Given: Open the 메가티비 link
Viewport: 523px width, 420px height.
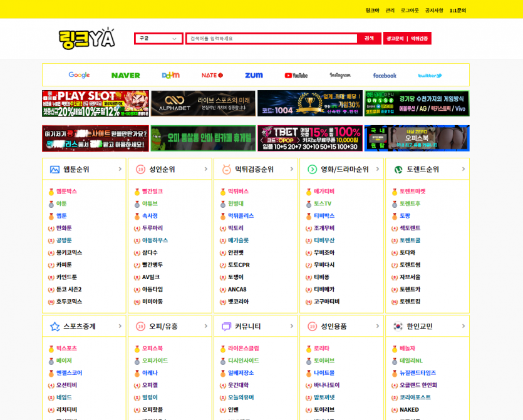Looking at the screenshot, I should (324, 192).
